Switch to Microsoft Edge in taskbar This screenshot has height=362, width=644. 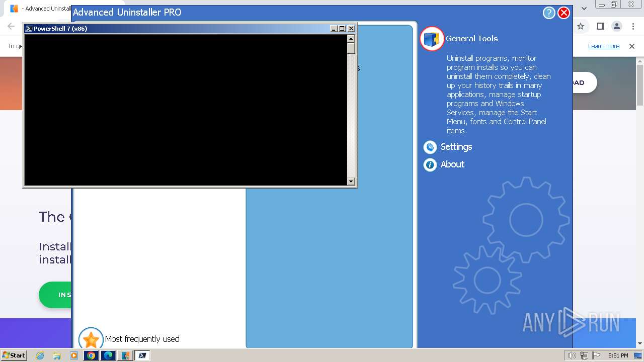108,355
